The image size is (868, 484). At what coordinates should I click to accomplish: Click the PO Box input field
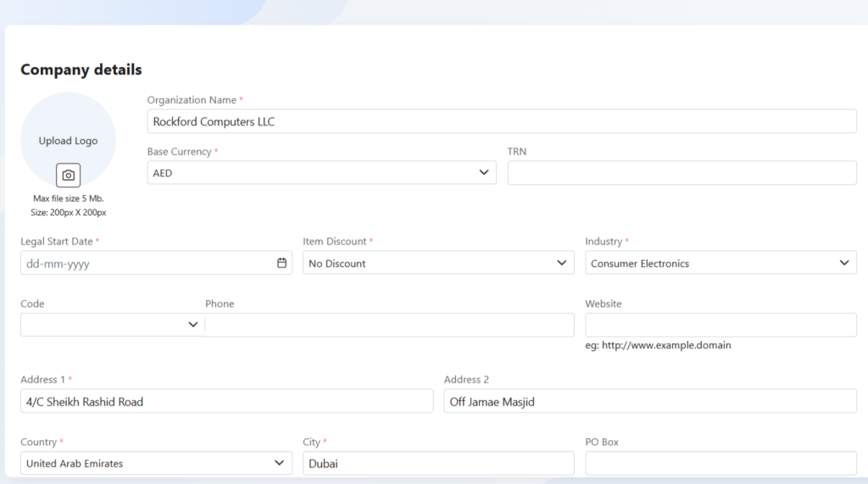point(721,463)
